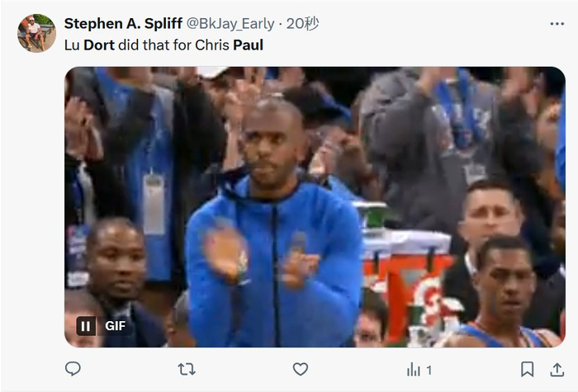Select the bold word Paul in the tweet
The image size is (578, 392).
[x=248, y=45]
